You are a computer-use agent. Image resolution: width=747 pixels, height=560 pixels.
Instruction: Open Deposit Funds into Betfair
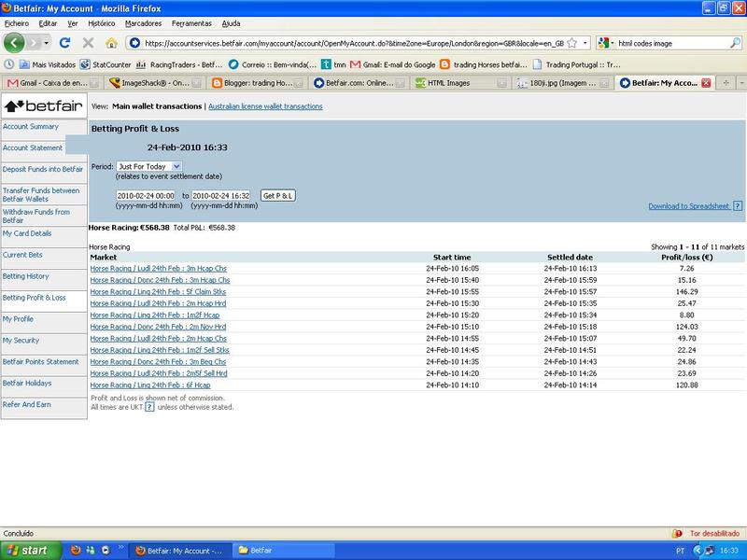[43, 169]
